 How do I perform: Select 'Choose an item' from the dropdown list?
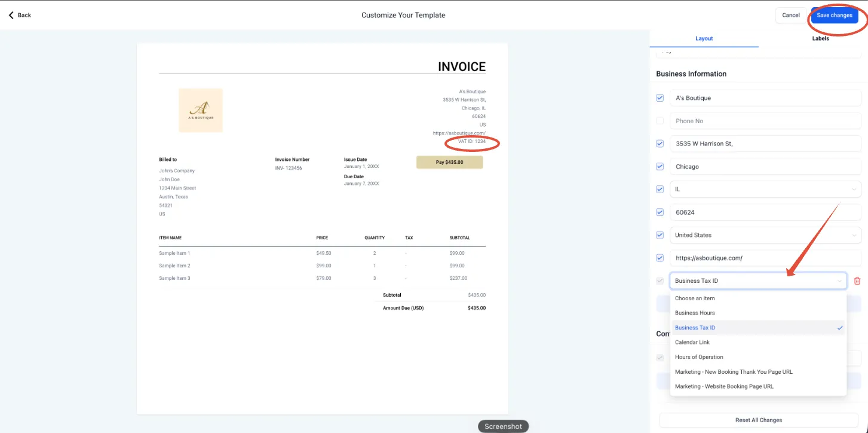point(758,298)
